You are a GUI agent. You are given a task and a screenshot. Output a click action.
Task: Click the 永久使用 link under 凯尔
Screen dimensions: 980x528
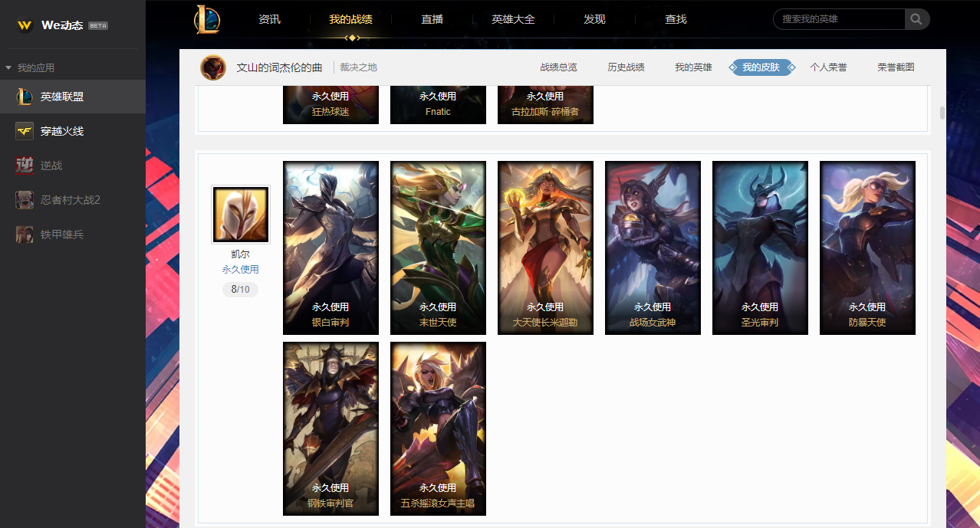coord(241,270)
